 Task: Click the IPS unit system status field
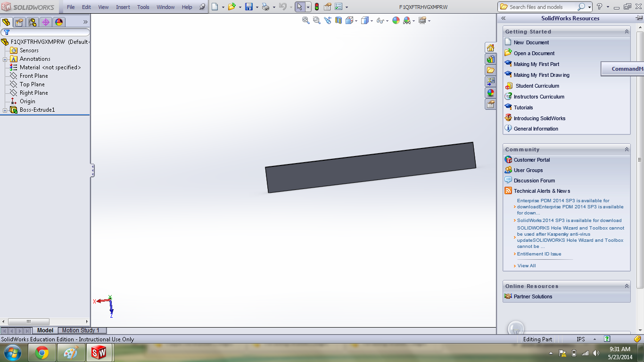pos(580,339)
